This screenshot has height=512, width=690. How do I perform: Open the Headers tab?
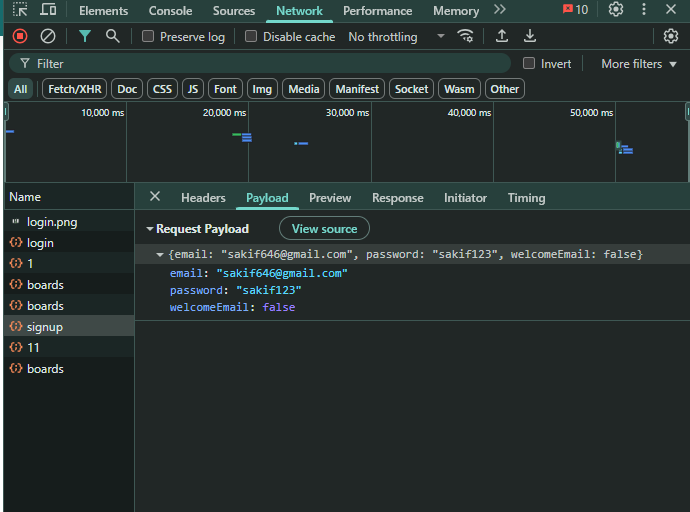(x=203, y=198)
